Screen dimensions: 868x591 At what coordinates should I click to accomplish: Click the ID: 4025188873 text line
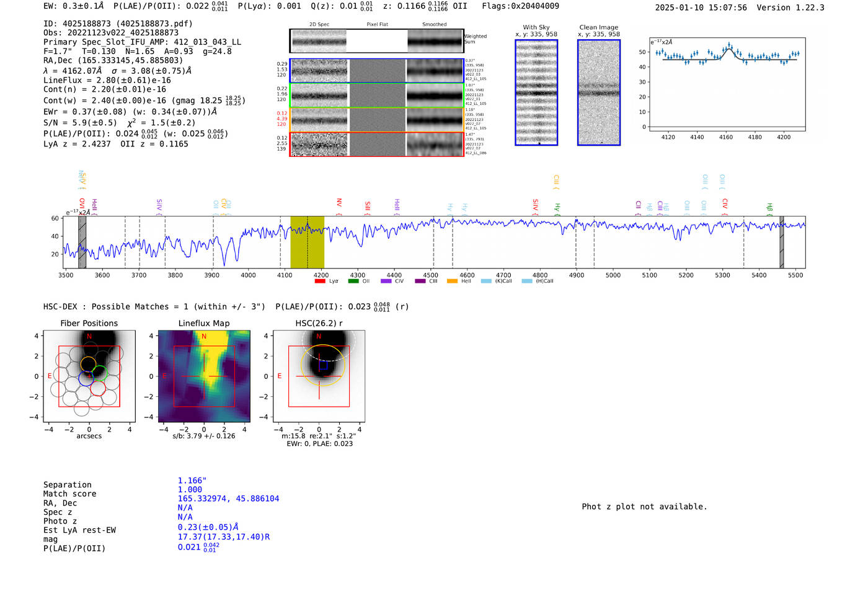point(118,24)
